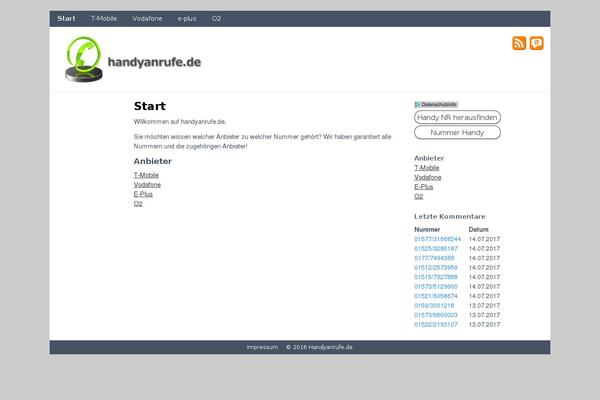The width and height of the screenshot is (600, 400).
Task: Open O2 link in sidebar Anbieter list
Action: tap(419, 196)
